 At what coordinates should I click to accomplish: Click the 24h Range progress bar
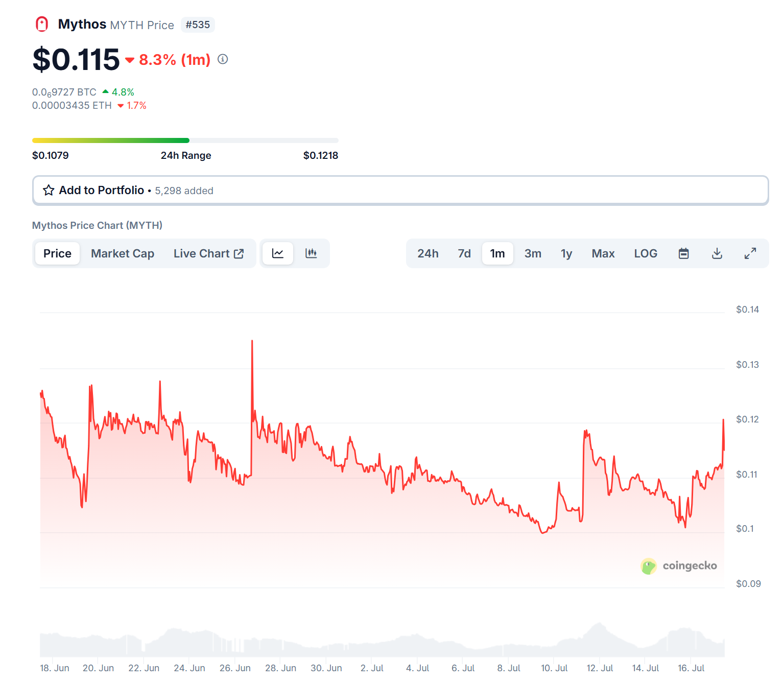click(185, 140)
